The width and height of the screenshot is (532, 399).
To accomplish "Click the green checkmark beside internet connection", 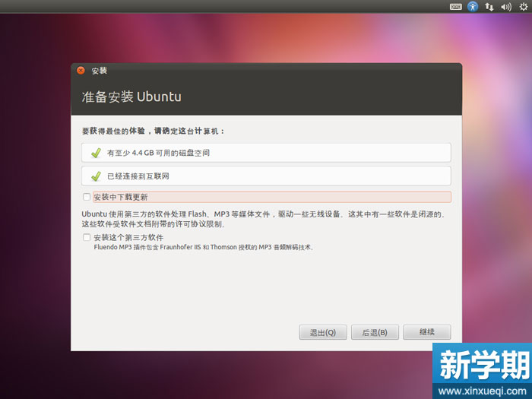I will (97, 176).
